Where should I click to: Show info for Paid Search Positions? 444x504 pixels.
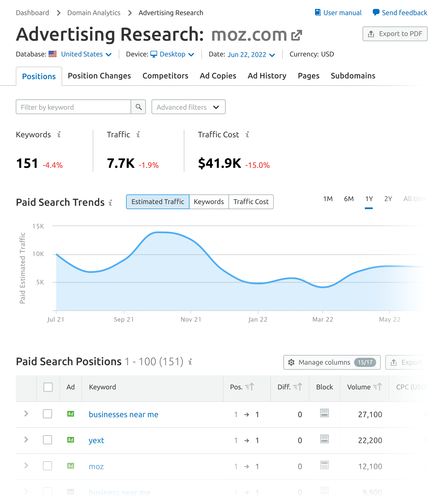click(x=190, y=362)
